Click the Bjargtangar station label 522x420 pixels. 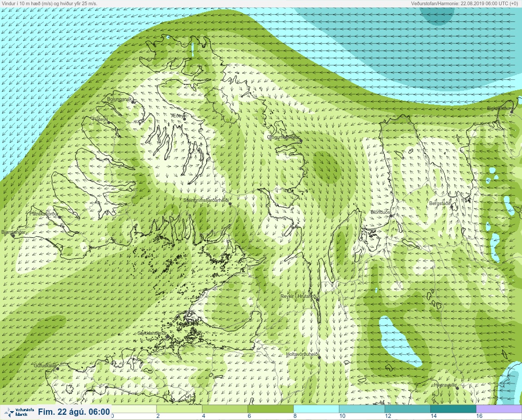[x=14, y=232]
